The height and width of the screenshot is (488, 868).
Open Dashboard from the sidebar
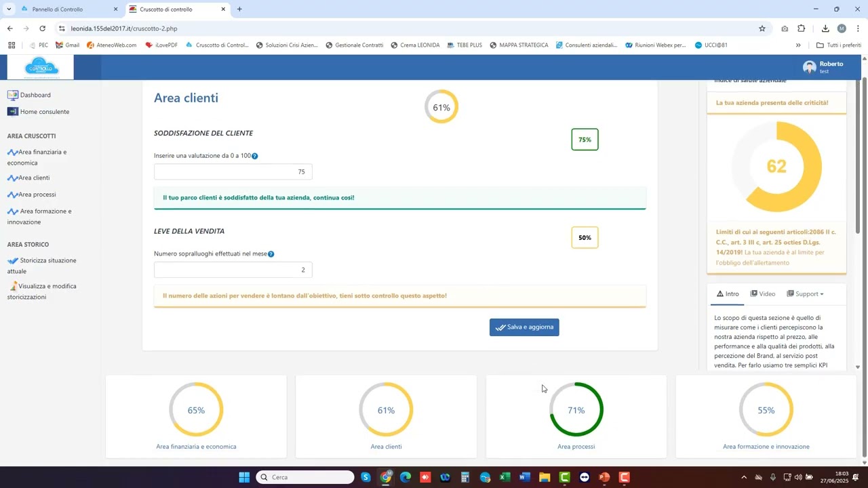click(x=35, y=95)
